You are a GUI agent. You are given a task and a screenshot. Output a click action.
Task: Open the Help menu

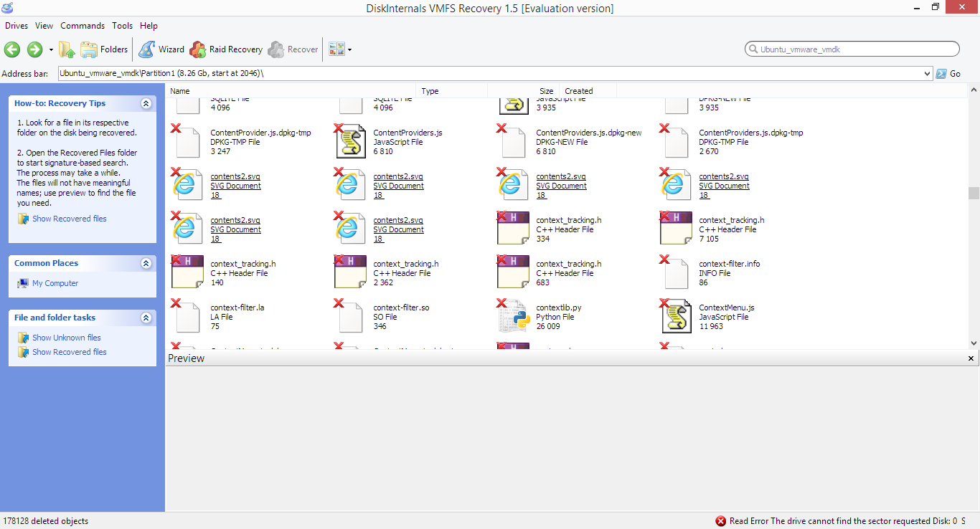click(149, 26)
